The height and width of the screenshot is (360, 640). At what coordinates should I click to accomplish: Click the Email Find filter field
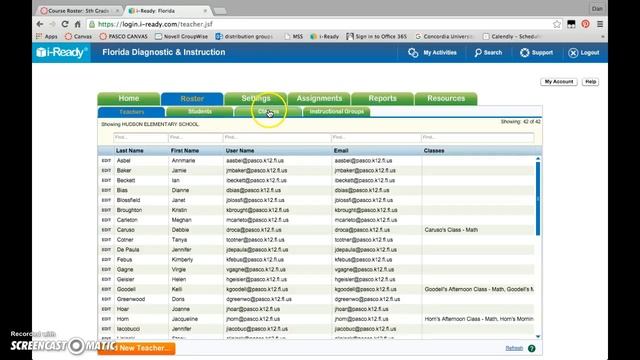(376, 138)
